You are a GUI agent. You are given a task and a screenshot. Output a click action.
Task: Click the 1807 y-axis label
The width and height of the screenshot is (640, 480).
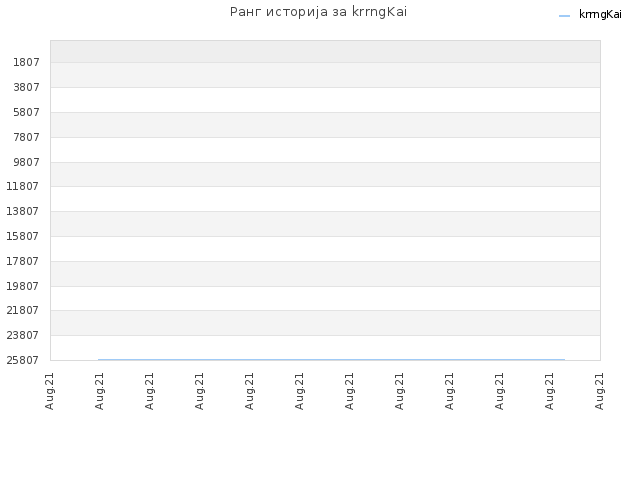tap(26, 62)
